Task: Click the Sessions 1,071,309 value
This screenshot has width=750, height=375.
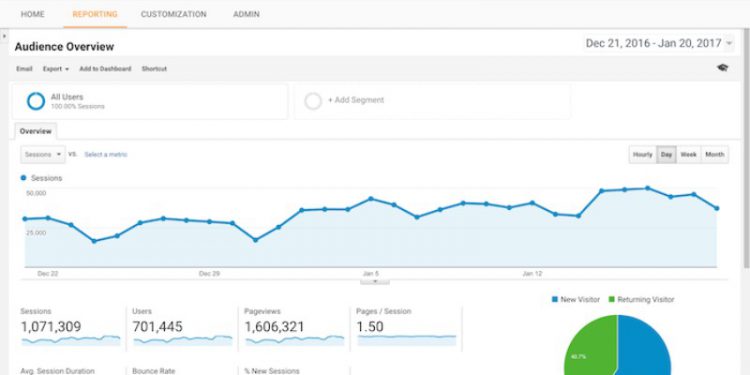Action: click(51, 327)
